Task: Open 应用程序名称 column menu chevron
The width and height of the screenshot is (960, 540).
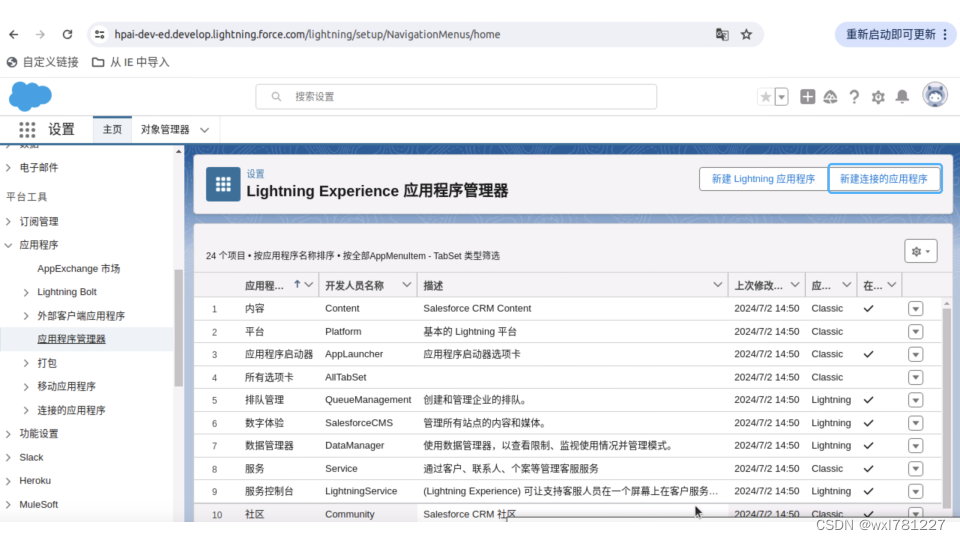Action: click(309, 285)
